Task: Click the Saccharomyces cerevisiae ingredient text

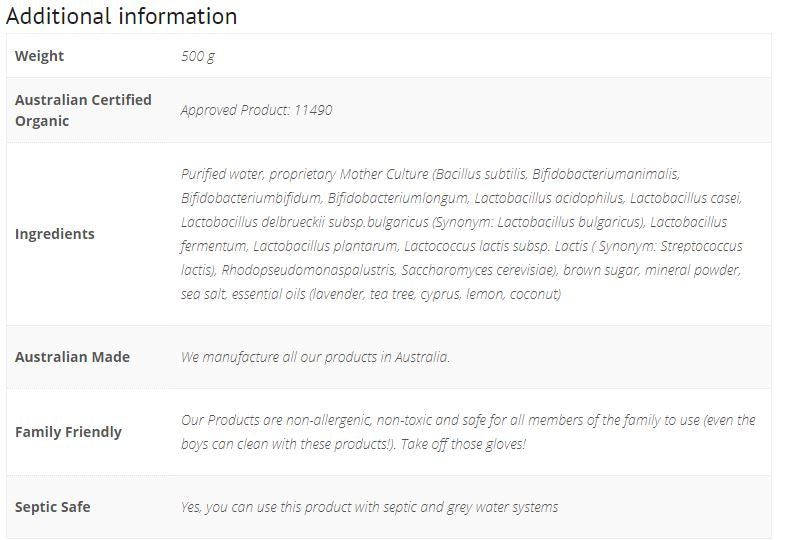Action: 478,270
